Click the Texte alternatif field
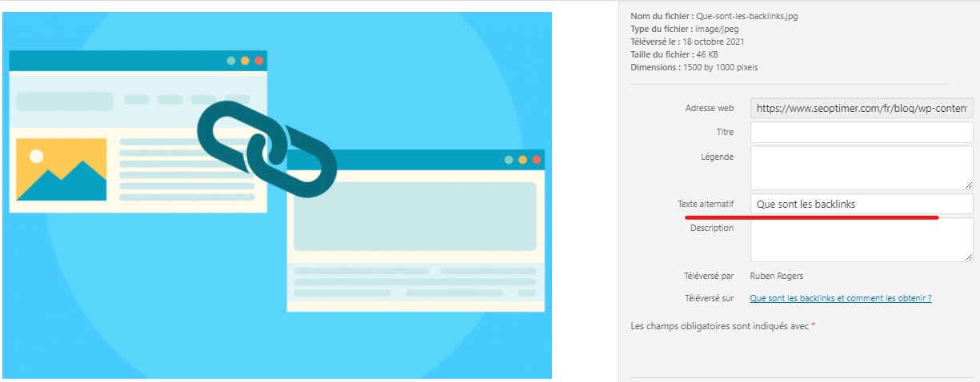 pos(862,205)
